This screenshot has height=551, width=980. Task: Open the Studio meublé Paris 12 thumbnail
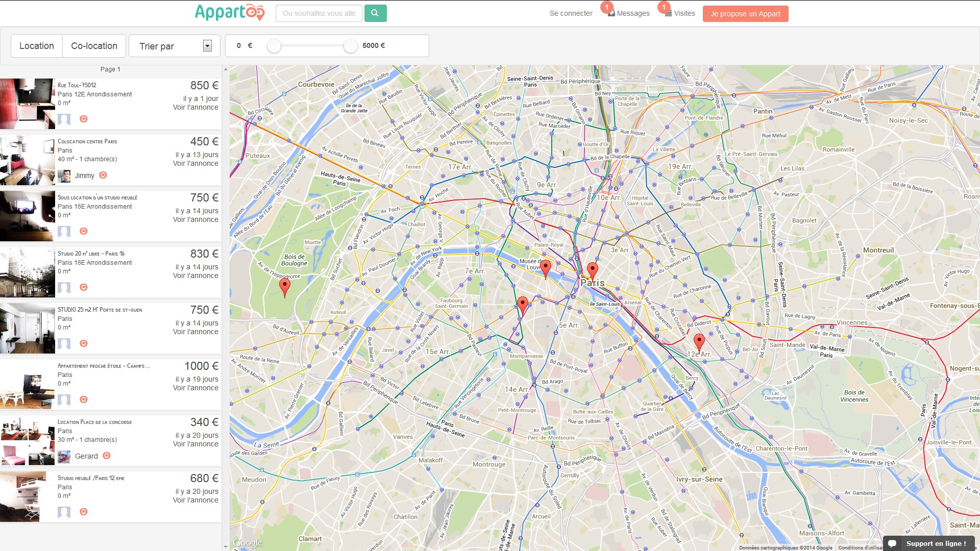tap(27, 496)
